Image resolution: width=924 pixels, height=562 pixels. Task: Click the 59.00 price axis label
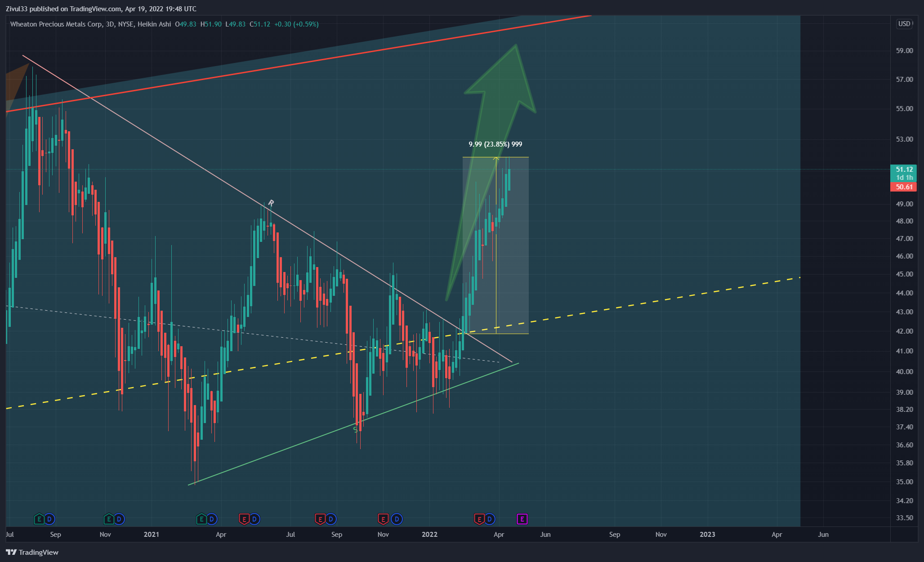pyautogui.click(x=904, y=51)
